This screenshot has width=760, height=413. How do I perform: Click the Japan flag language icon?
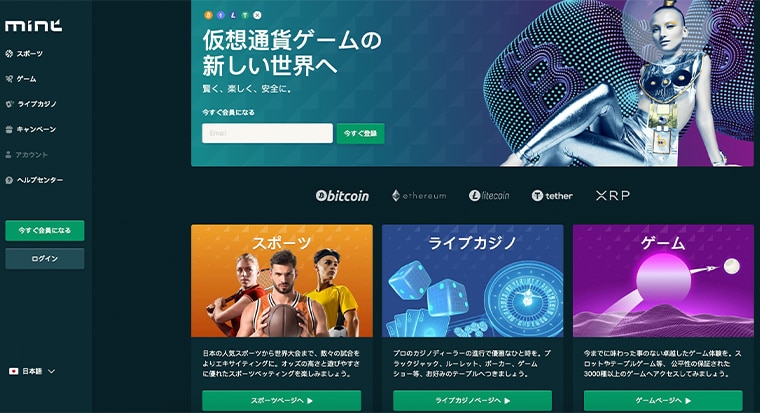(x=14, y=371)
